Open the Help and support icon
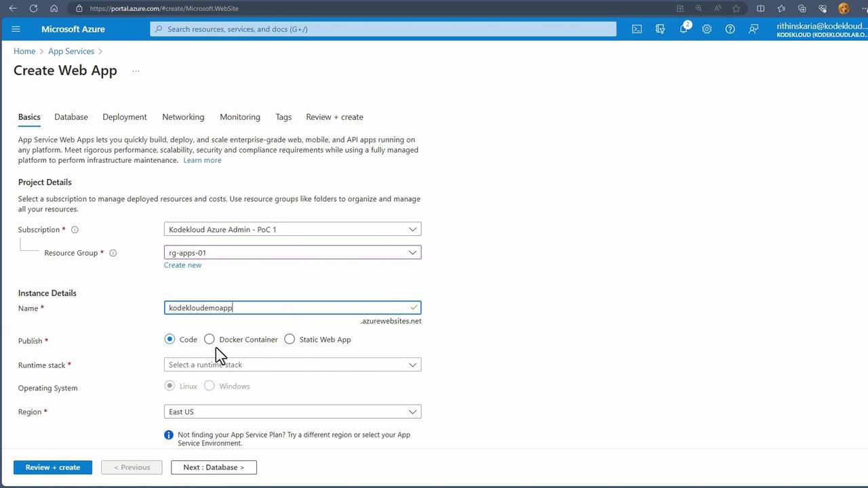This screenshot has width=868, height=488. (x=730, y=29)
